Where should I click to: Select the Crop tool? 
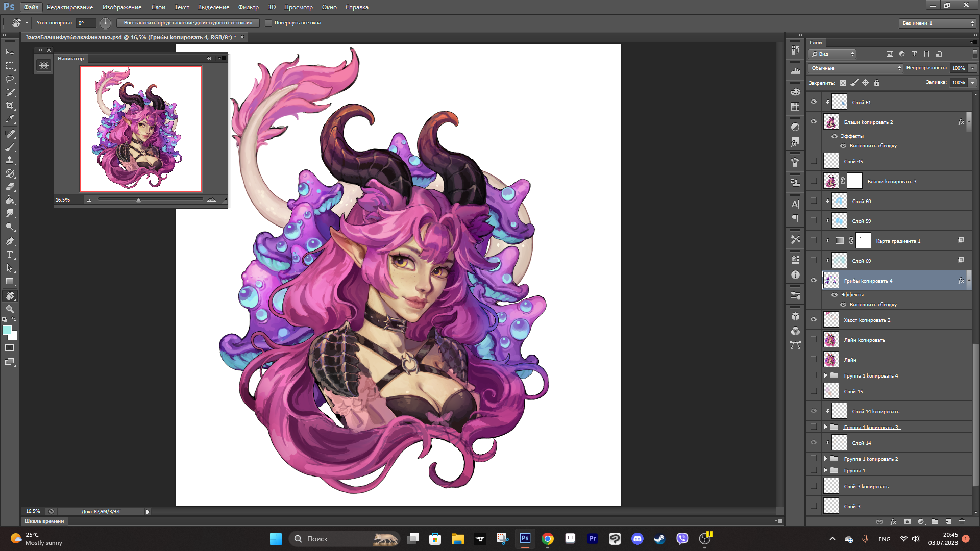pyautogui.click(x=10, y=106)
